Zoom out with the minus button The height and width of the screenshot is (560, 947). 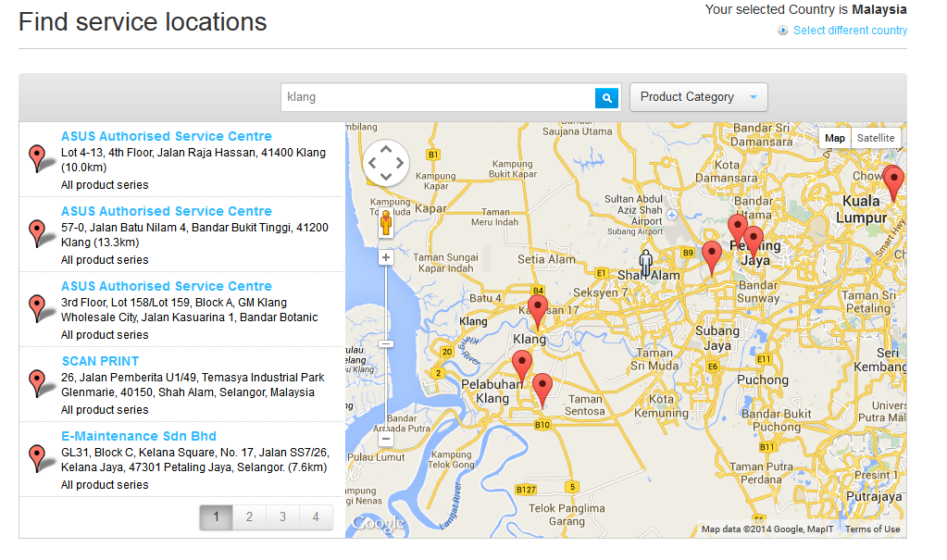pyautogui.click(x=385, y=439)
